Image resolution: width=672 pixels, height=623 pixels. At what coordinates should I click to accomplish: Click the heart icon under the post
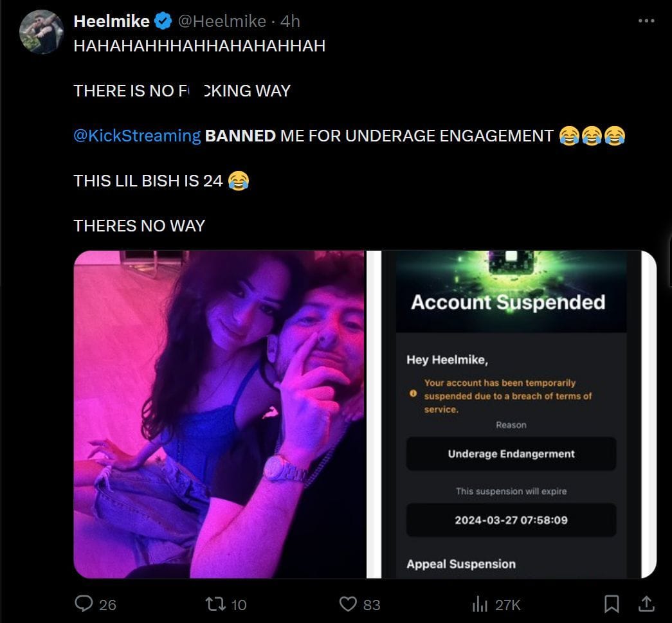tap(347, 604)
